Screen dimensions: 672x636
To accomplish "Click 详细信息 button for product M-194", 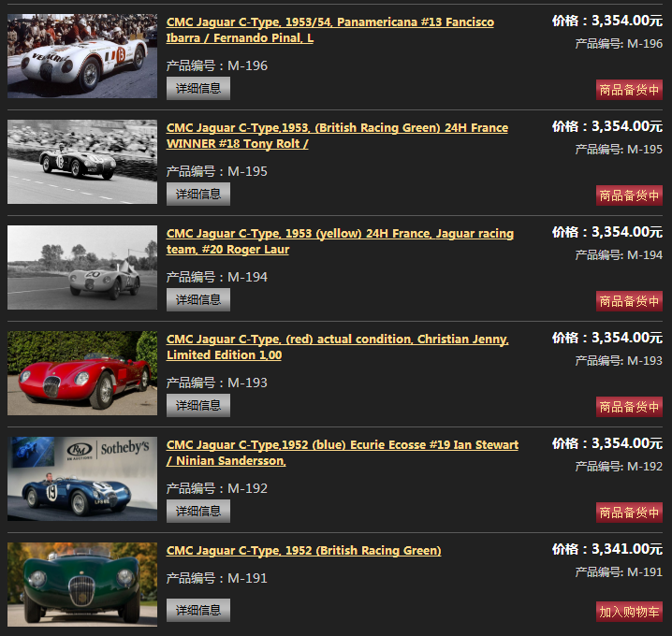I will tap(198, 300).
